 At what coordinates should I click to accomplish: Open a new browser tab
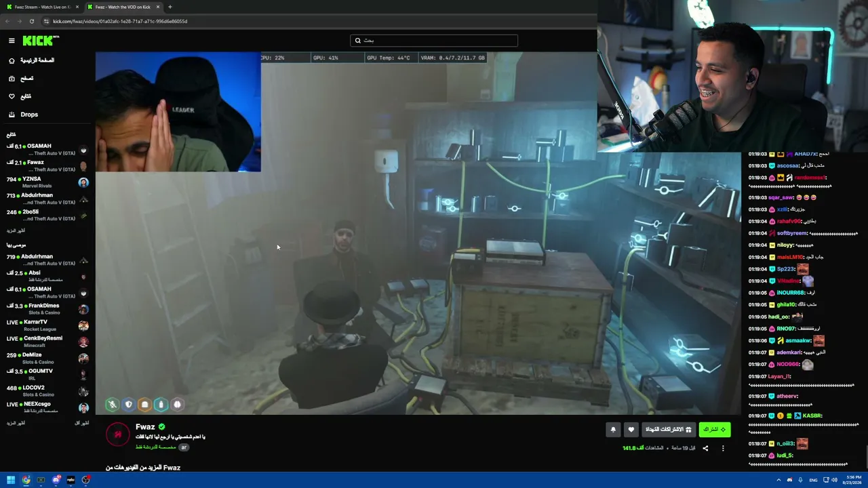point(170,7)
